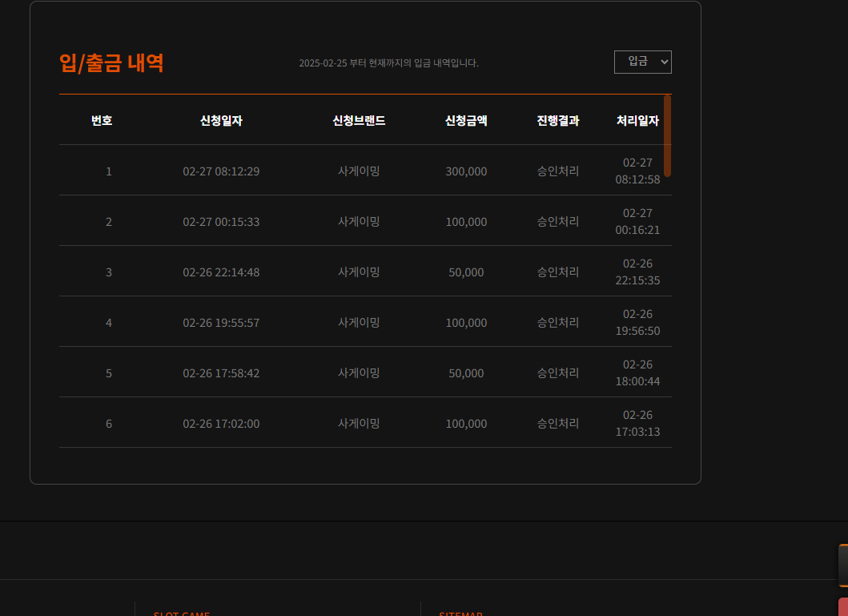This screenshot has width=848, height=616.
Task: Select row number 4 cell
Action: (x=109, y=323)
